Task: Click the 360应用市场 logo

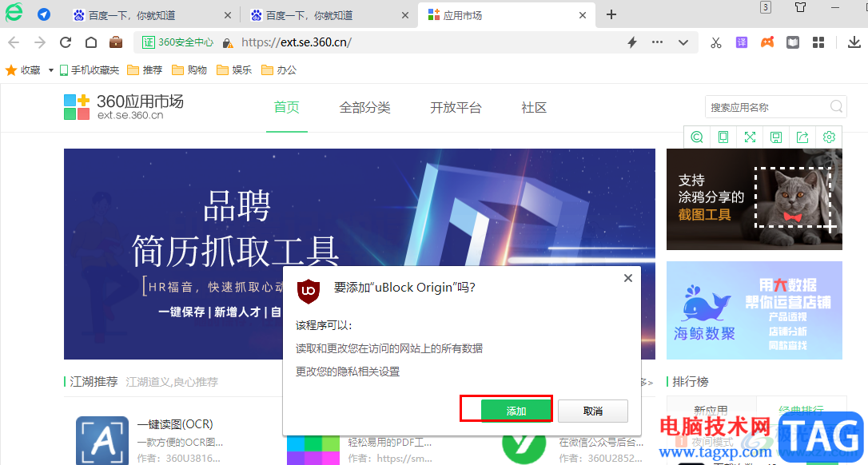Action: click(x=123, y=107)
